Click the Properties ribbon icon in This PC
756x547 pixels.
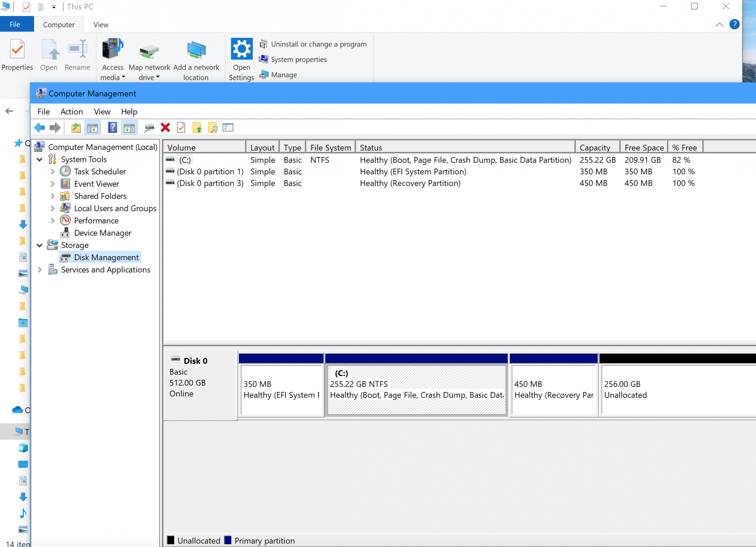click(17, 55)
